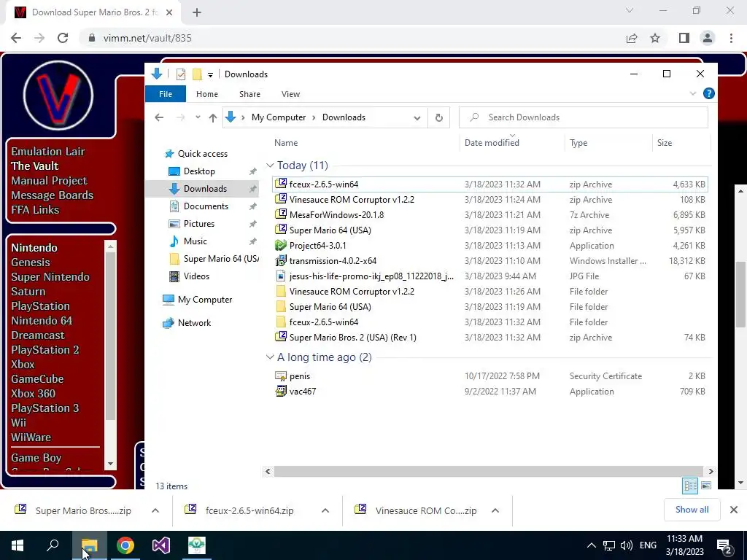Screen dimensions: 747x560
Task: Open Visual Studio from the taskbar
Action: [161, 545]
